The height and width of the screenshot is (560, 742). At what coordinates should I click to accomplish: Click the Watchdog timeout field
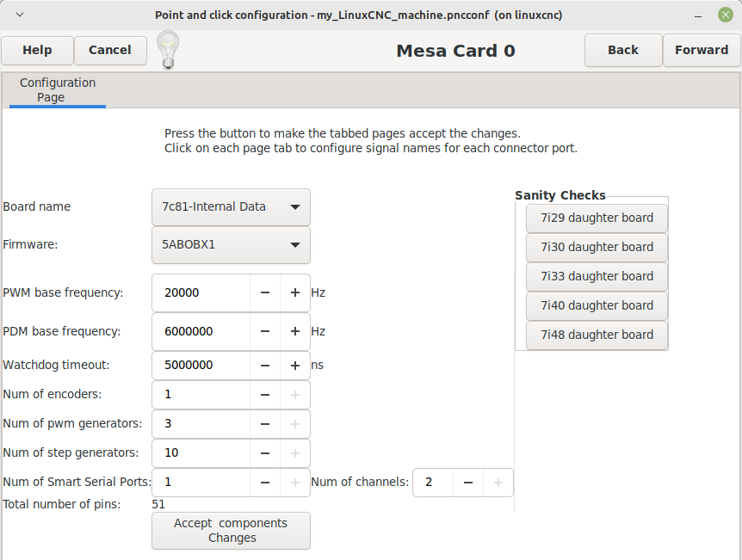201,366
